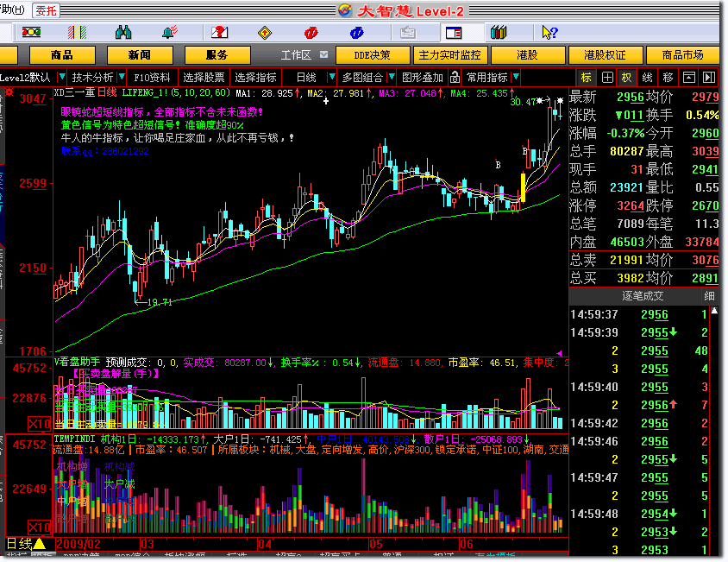
Task: Click the 线 drawing tool button
Action: pos(647,77)
